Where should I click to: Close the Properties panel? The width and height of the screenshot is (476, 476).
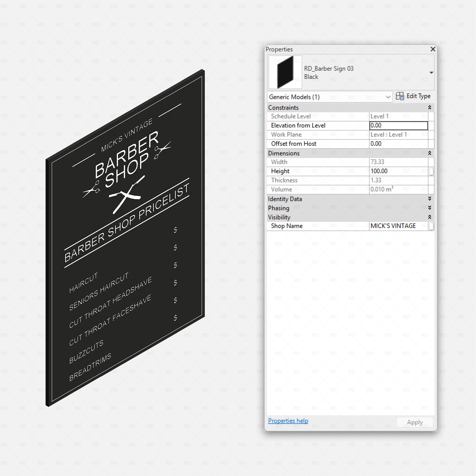[433, 49]
